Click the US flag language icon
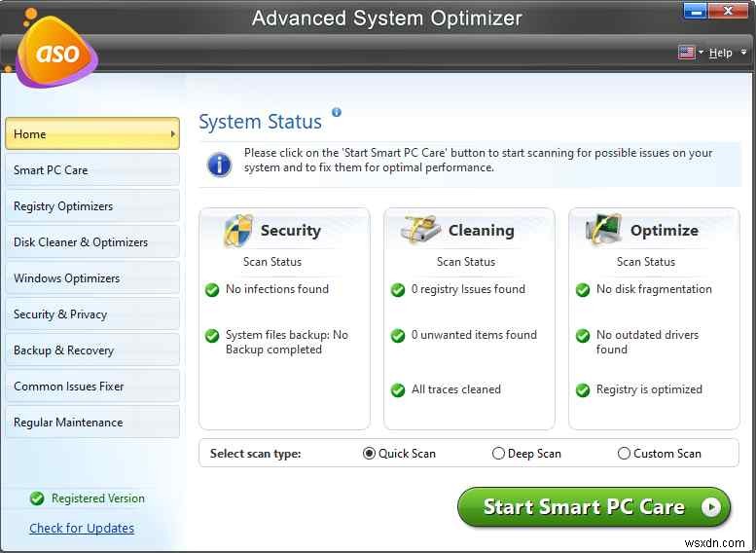 (x=687, y=53)
